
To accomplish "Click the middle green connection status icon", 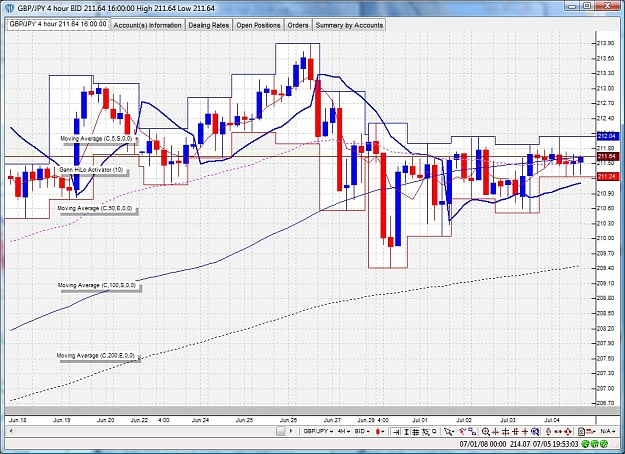I will click(x=595, y=444).
